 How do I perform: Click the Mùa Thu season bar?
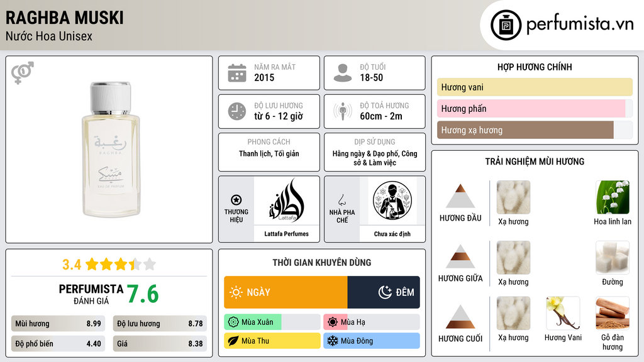[x=272, y=341]
